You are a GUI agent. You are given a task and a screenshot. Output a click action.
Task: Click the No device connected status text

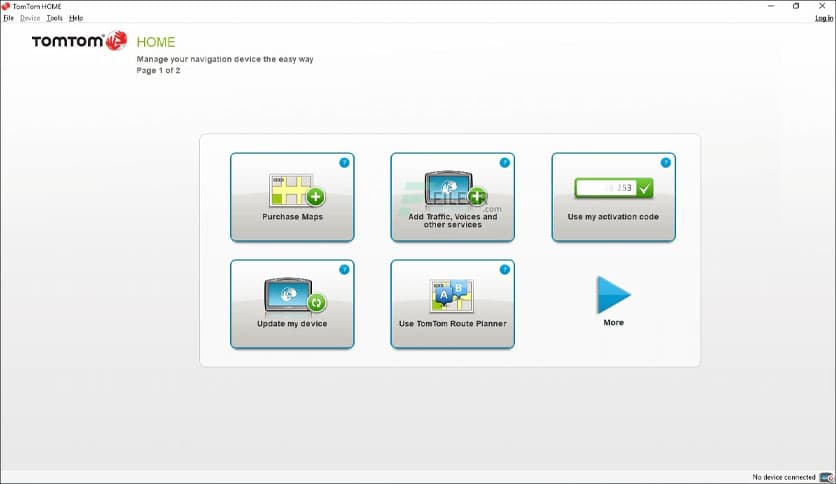(x=784, y=477)
